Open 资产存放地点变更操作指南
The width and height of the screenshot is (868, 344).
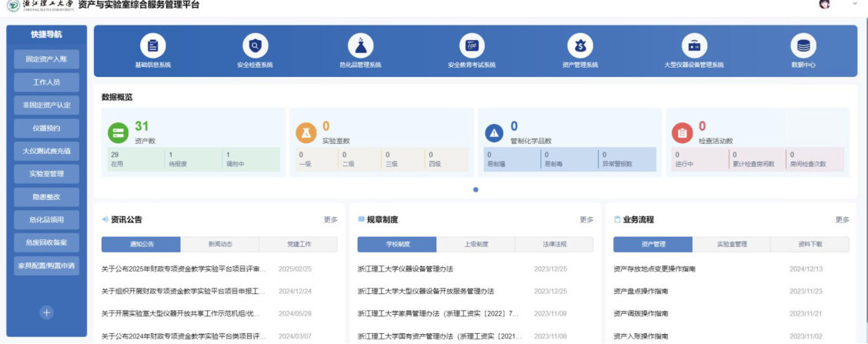(x=654, y=269)
